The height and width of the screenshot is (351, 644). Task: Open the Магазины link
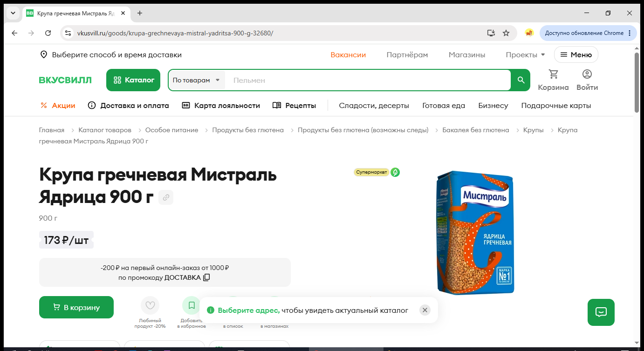[467, 54]
